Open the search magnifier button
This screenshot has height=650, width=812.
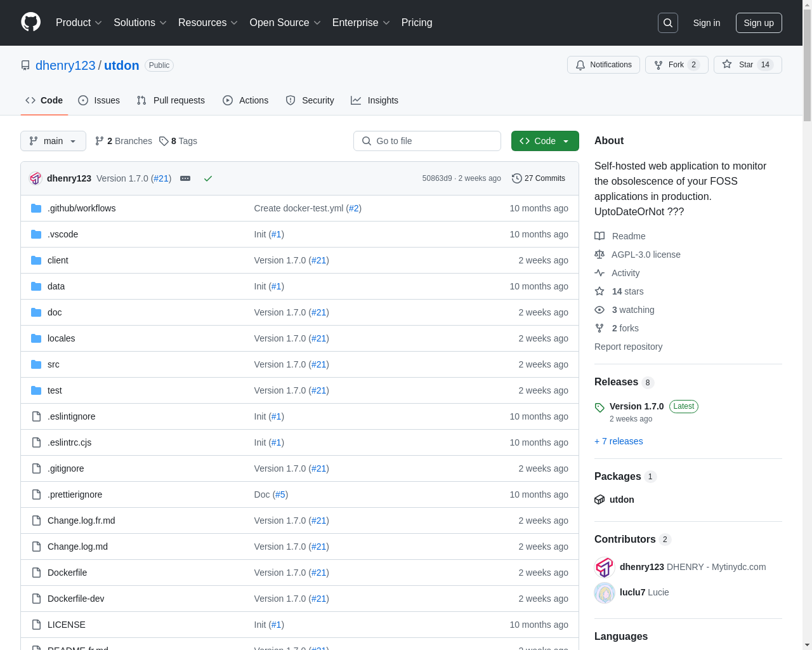tap(668, 23)
